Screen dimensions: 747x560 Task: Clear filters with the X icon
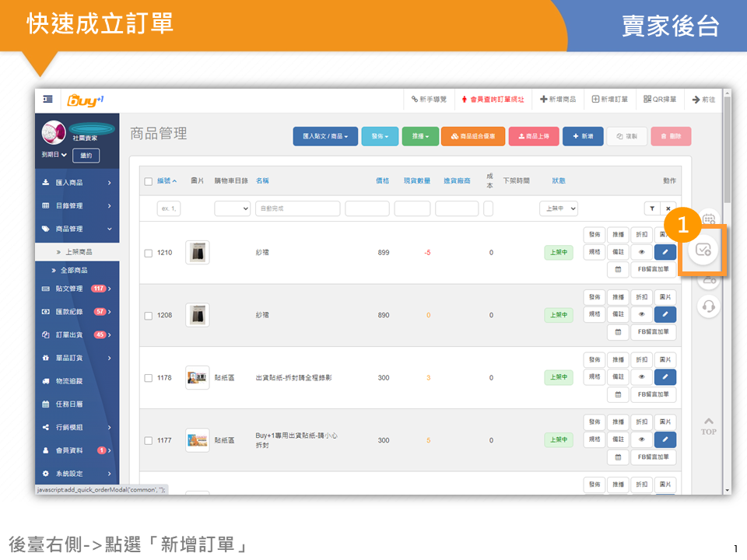668,208
